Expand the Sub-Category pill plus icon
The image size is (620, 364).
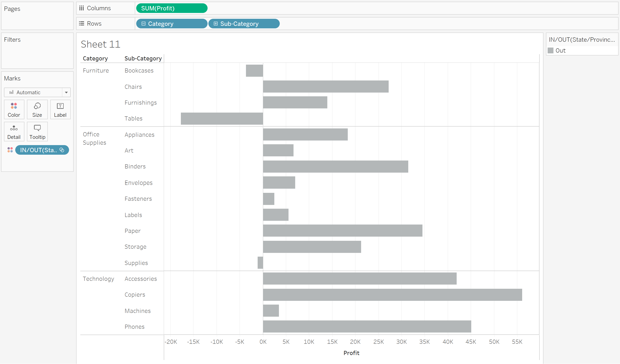pos(216,24)
